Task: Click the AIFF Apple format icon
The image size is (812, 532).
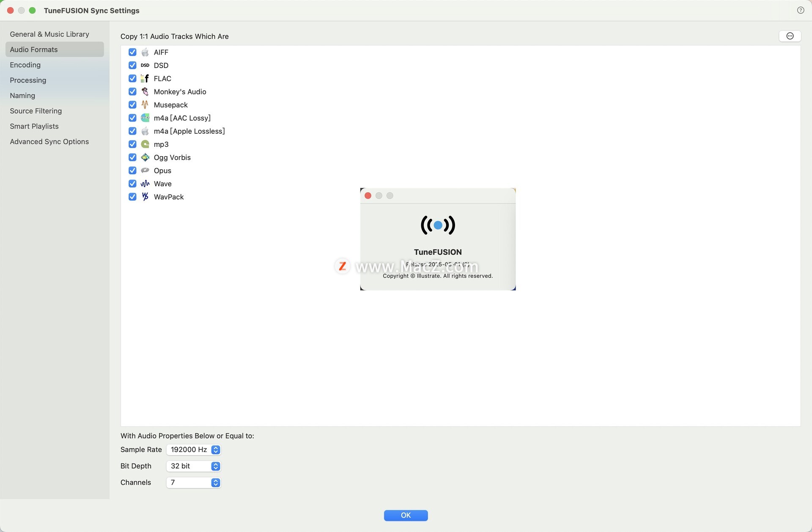Action: [145, 52]
